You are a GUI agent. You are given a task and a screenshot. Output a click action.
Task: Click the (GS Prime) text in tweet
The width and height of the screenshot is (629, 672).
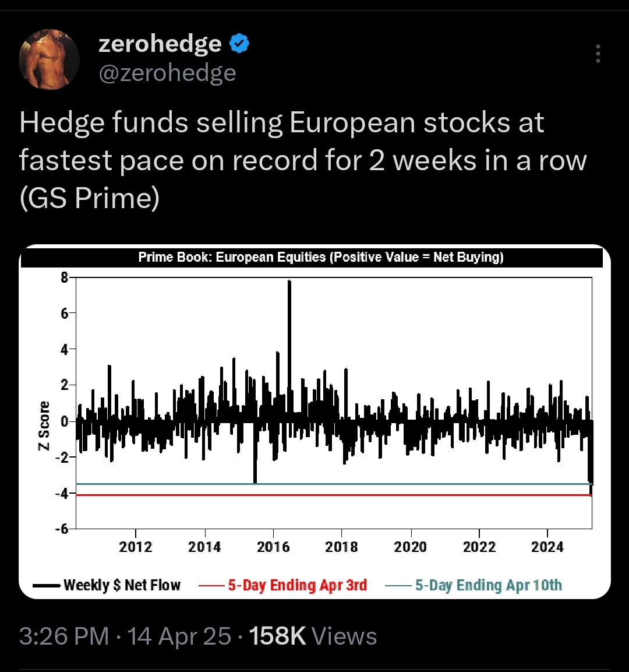90,198
